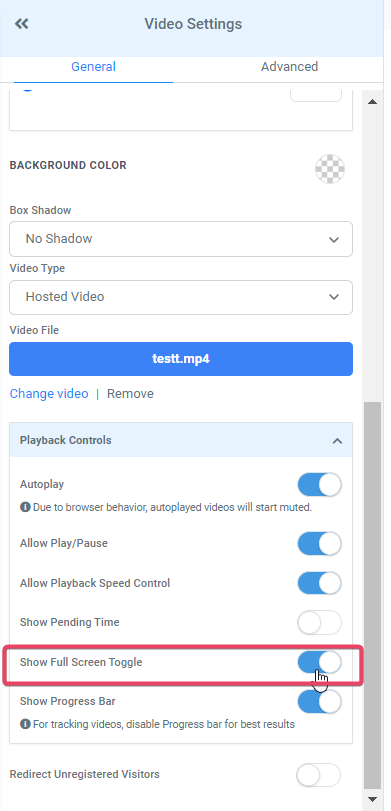391x811 pixels.
Task: Open the Background Color transparent swatch
Action: [x=330, y=169]
